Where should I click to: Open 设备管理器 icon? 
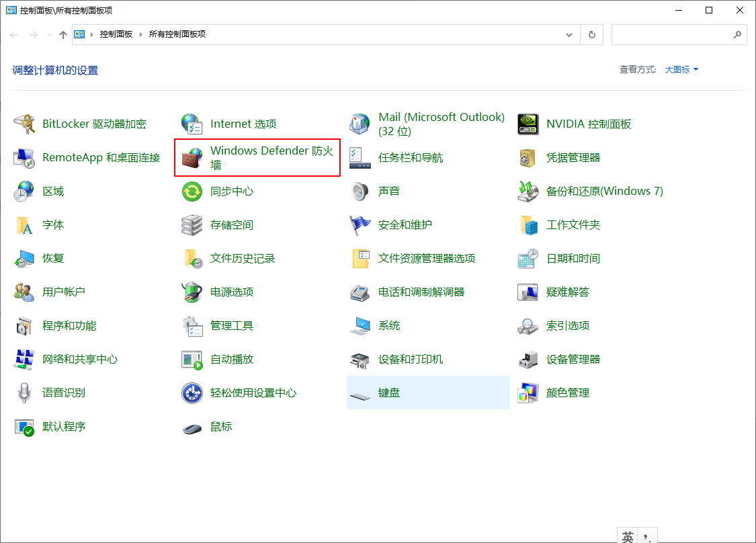(528, 360)
